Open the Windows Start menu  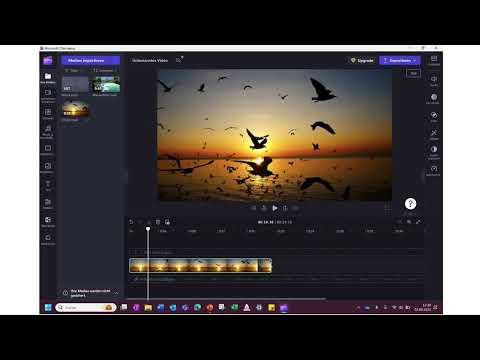48,307
